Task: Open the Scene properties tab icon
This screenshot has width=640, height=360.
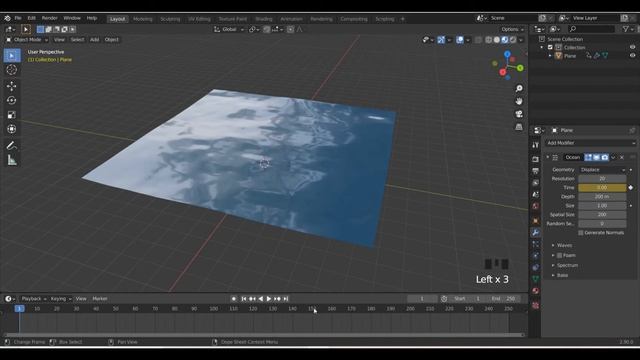Action: 536,195
